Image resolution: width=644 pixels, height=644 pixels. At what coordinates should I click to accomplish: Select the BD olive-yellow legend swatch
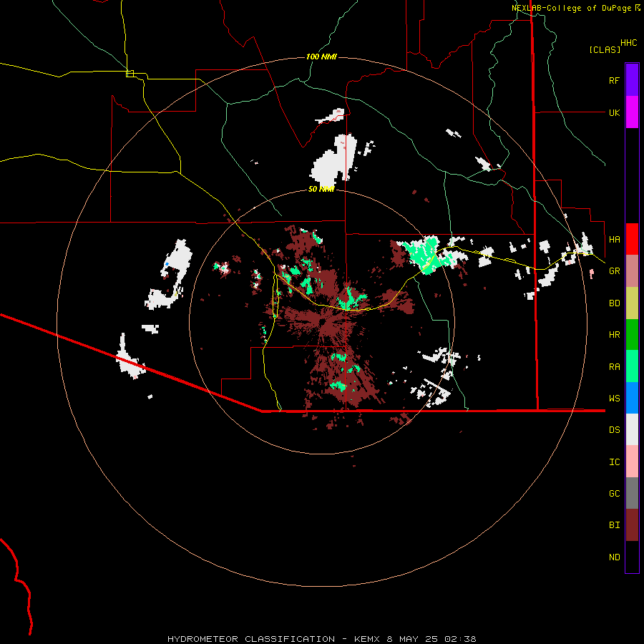[x=632, y=303]
